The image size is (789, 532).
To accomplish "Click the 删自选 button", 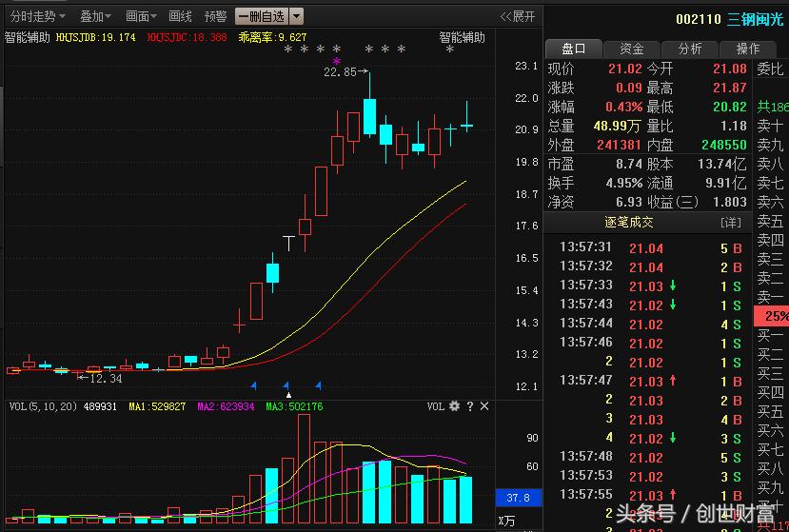I will click(x=262, y=16).
